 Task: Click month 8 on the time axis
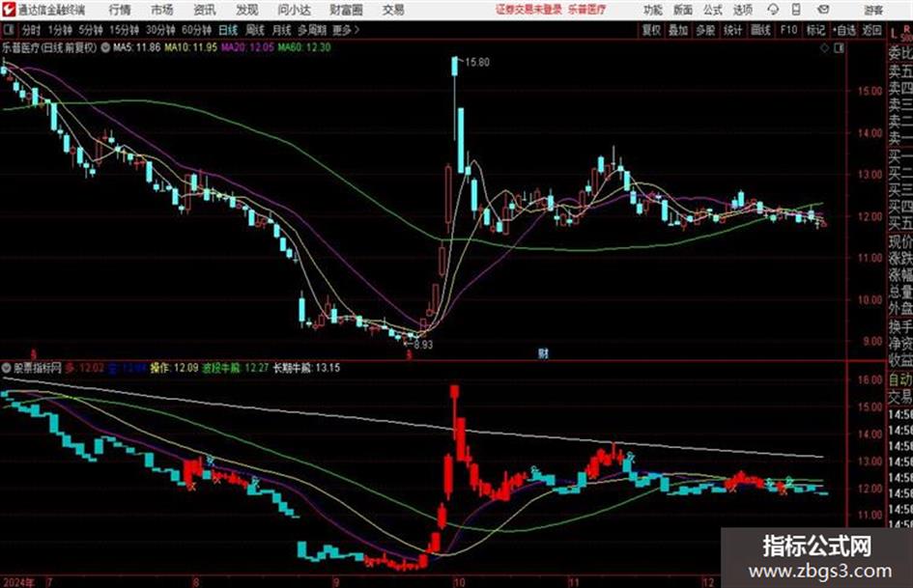coord(196,582)
